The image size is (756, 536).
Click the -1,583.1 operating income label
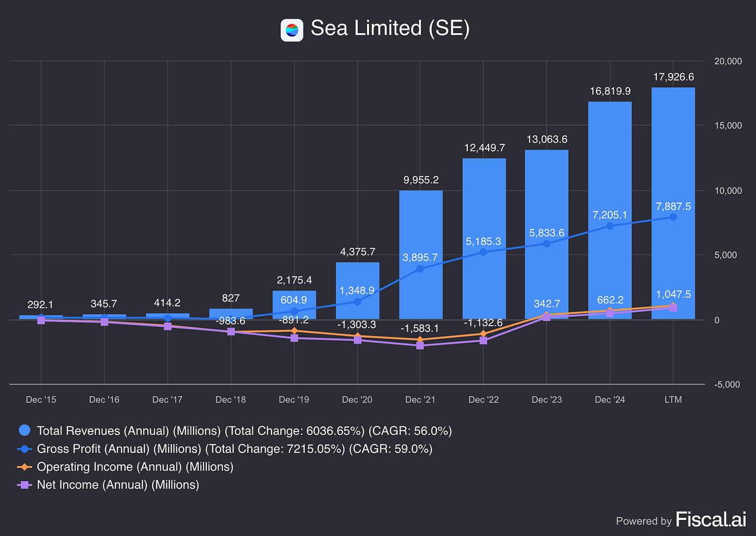[420, 328]
